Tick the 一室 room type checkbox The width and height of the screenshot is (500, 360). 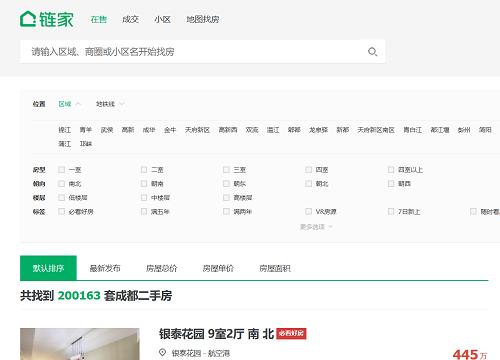tap(61, 170)
